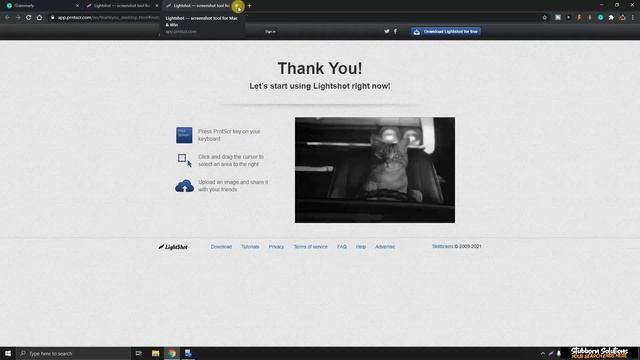The image size is (640, 360).
Task: Go back to previous page
Action: tap(7, 18)
